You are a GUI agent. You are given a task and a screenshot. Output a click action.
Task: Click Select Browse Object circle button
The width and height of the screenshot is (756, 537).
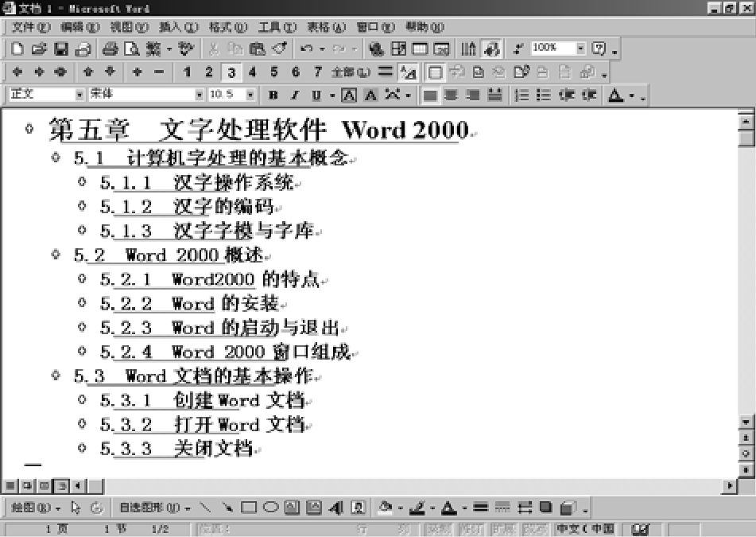[x=746, y=453]
